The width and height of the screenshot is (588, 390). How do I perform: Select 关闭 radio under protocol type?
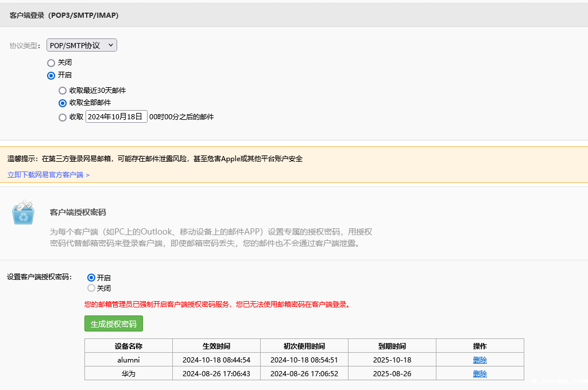pos(51,63)
